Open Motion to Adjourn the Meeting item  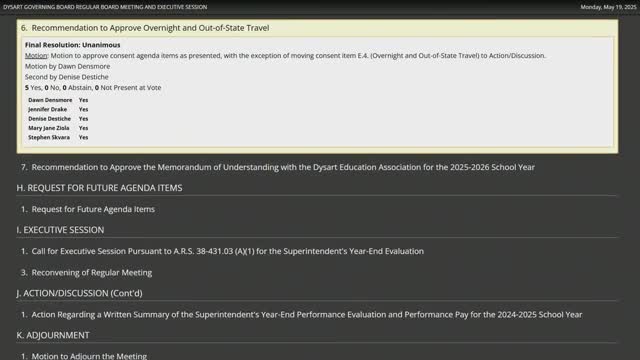[84, 356]
